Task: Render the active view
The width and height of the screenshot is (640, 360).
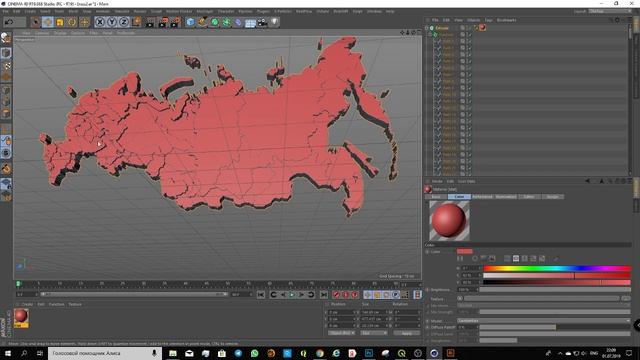Action: pos(150,22)
